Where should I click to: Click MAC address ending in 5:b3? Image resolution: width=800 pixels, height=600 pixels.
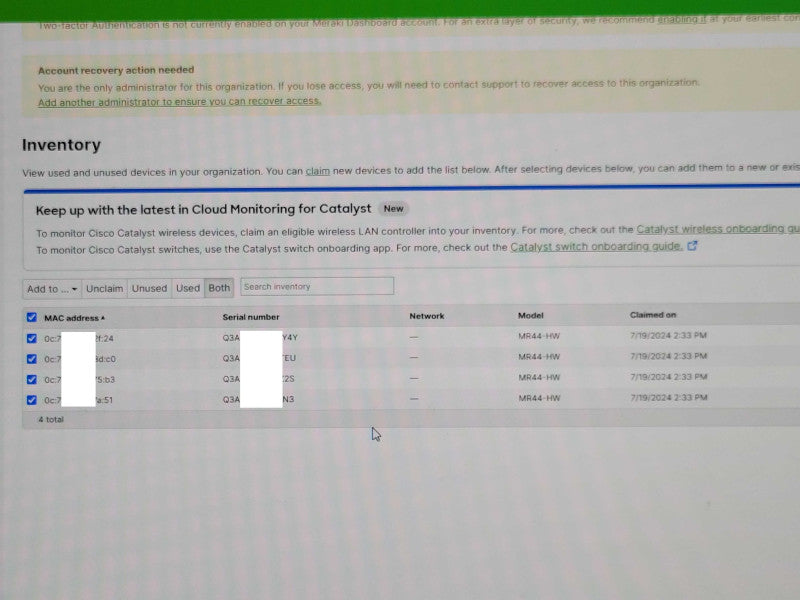coord(80,380)
